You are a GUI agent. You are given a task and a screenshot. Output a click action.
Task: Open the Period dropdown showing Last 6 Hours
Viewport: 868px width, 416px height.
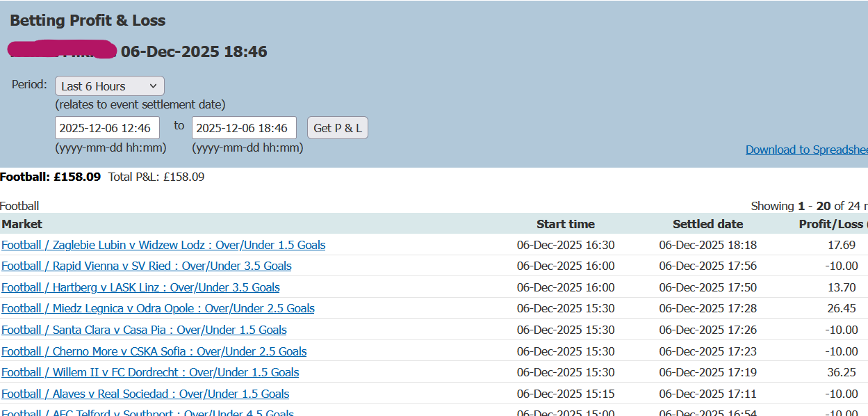click(109, 86)
